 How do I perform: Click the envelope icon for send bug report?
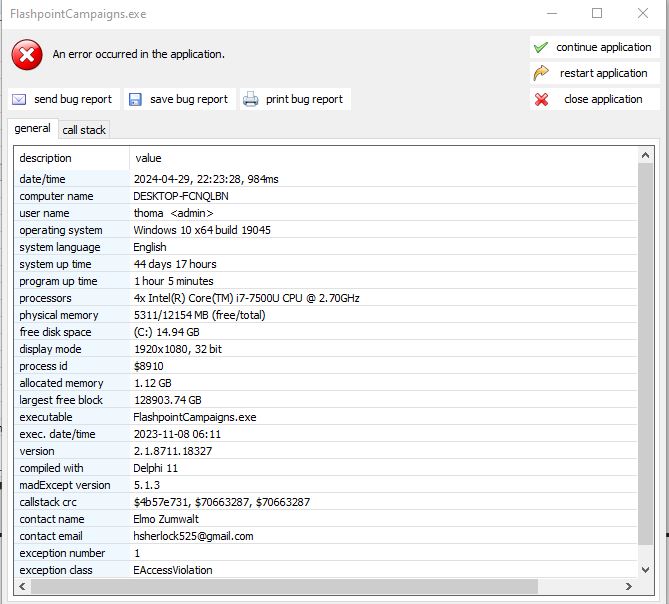[x=19, y=99]
